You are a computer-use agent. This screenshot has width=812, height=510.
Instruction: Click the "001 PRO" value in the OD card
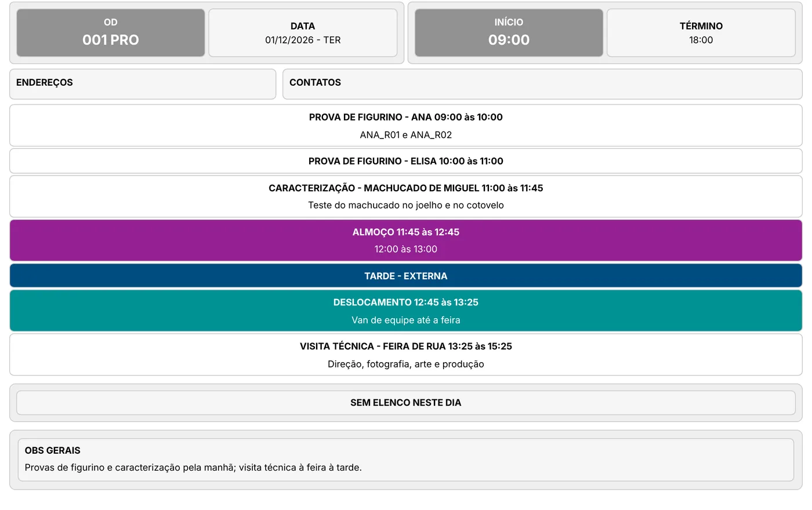(111, 40)
